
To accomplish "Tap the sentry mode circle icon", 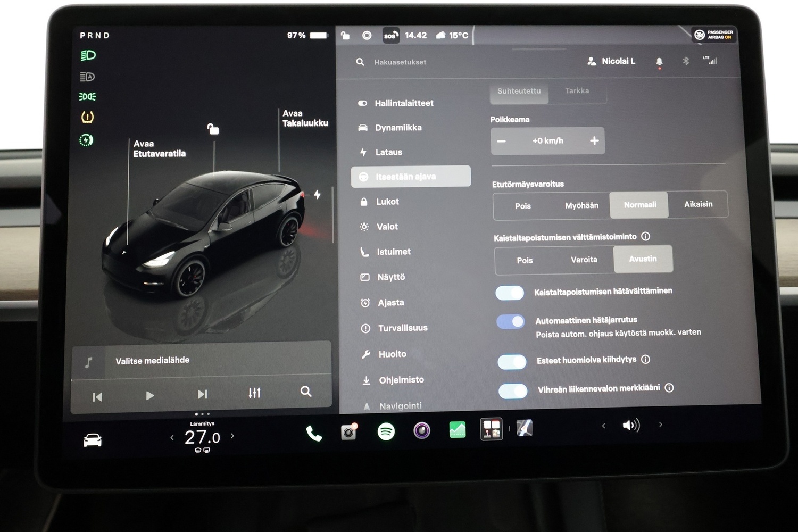I will [367, 35].
